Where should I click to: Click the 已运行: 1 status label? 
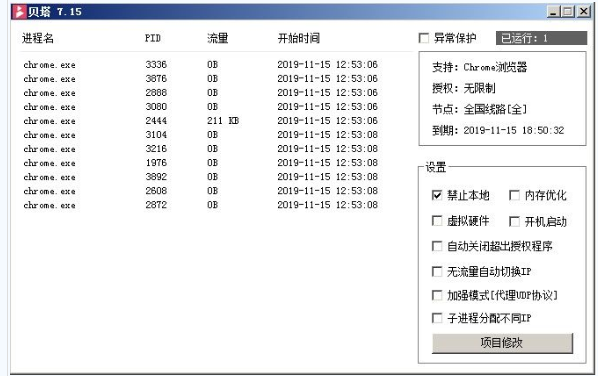pyautogui.click(x=541, y=38)
